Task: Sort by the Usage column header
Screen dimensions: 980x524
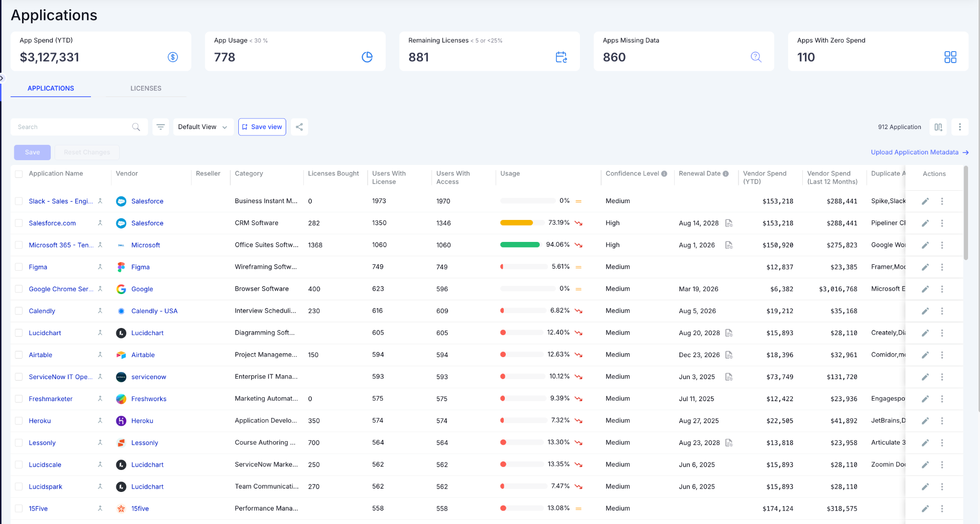Action: [x=510, y=174]
